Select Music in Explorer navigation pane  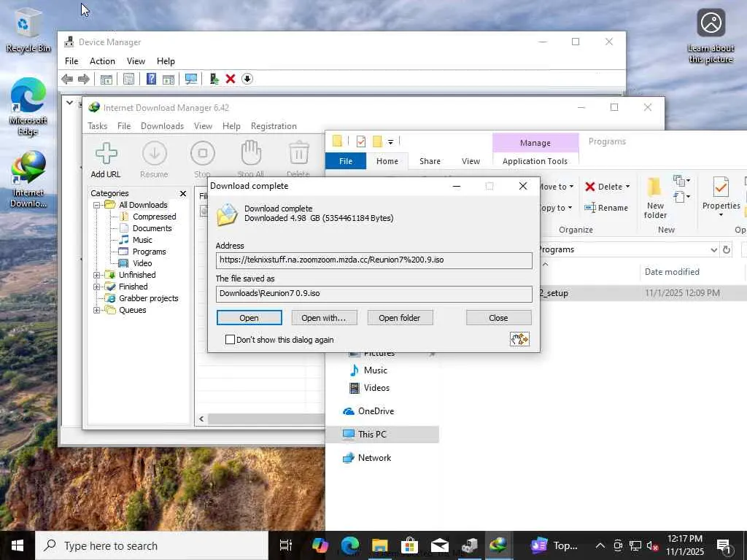(375, 370)
